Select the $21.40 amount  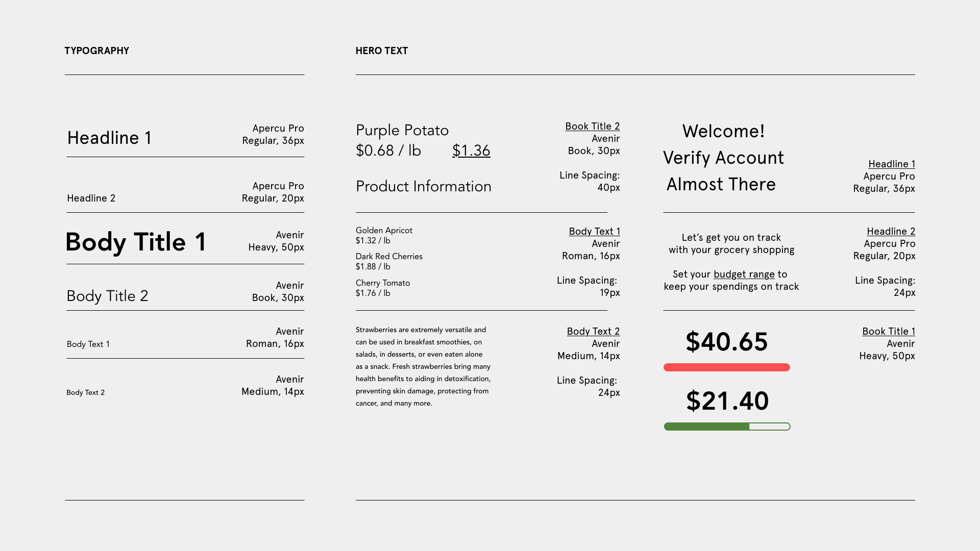click(x=727, y=401)
